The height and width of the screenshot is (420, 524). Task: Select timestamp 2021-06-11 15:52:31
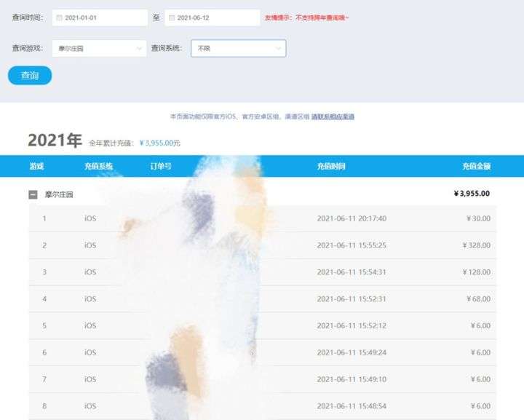[x=352, y=298]
